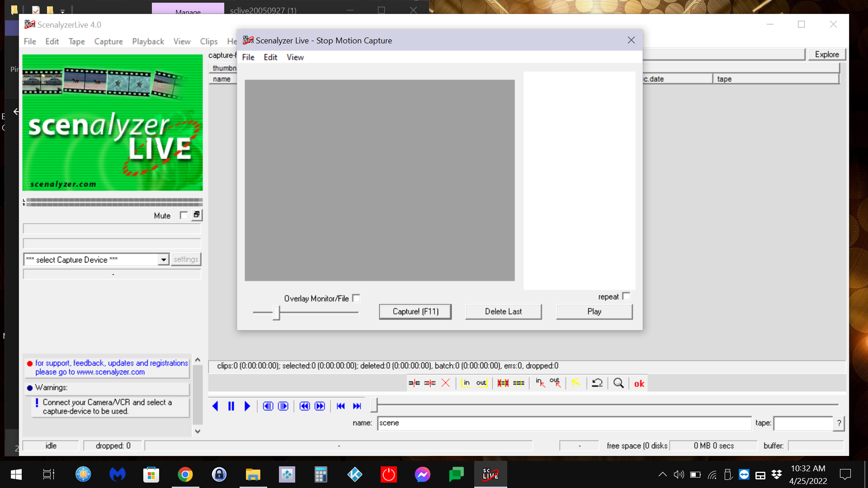Click the 'tape' column header

[x=776, y=79]
